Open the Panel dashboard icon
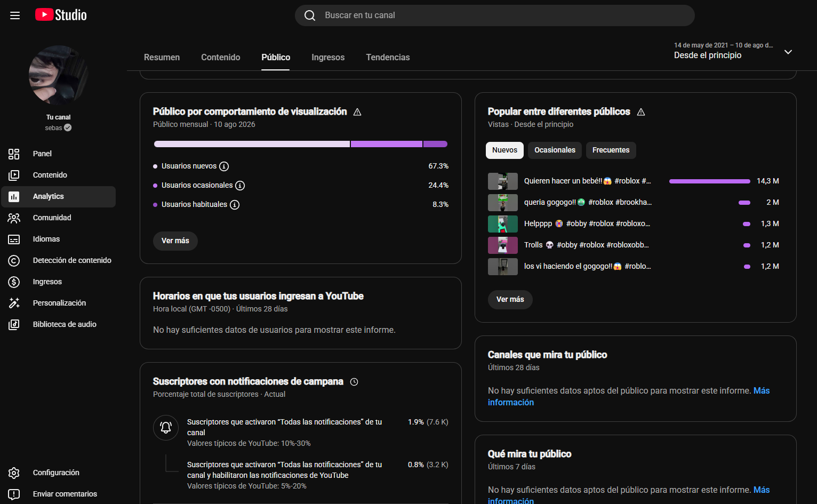The width and height of the screenshot is (817, 504). 14,154
